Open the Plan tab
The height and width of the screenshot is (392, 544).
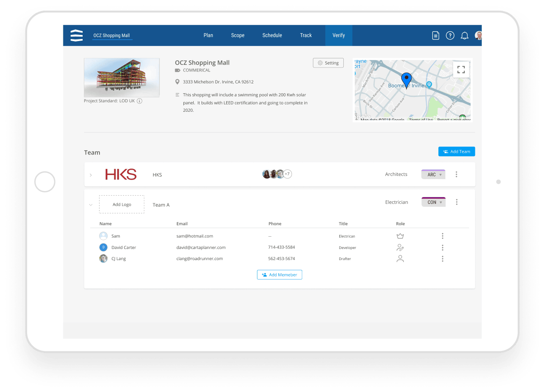click(x=208, y=35)
